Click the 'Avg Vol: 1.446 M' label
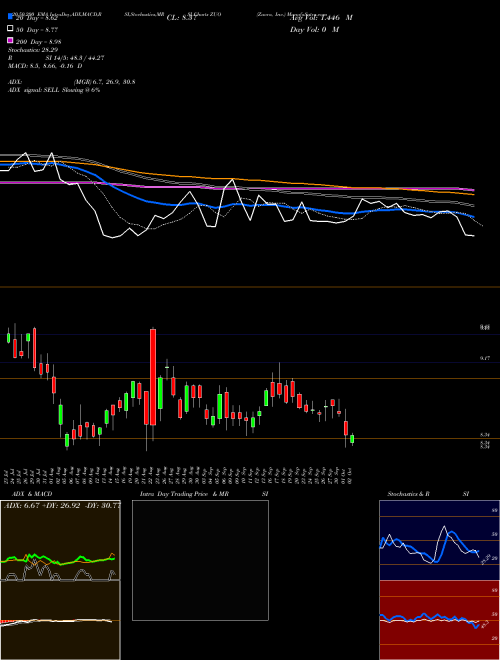The image size is (500, 660). click(x=321, y=18)
